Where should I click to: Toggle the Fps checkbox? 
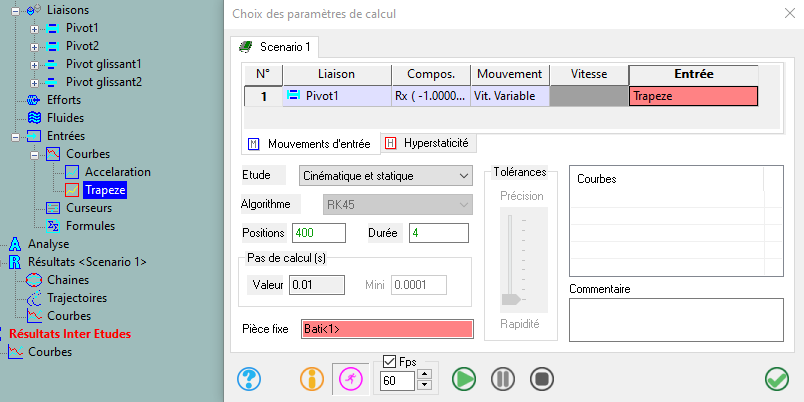click(x=390, y=361)
